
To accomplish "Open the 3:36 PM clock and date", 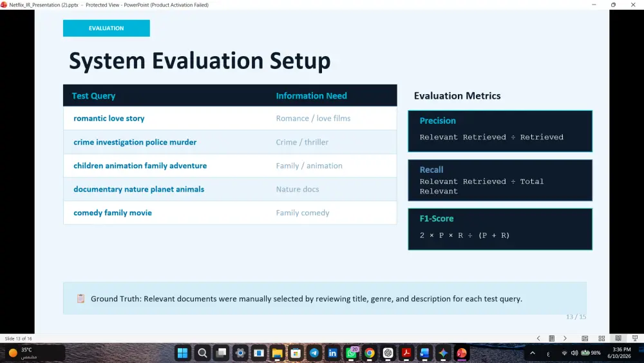I will (621, 353).
